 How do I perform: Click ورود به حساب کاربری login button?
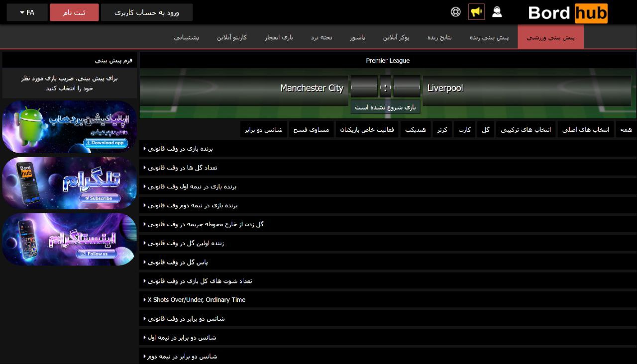(x=147, y=12)
